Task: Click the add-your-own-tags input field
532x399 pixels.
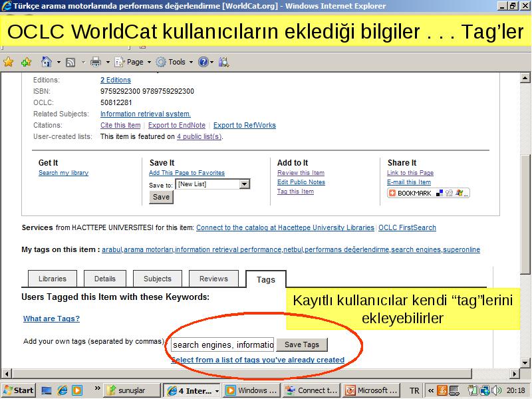Action: pos(223,344)
